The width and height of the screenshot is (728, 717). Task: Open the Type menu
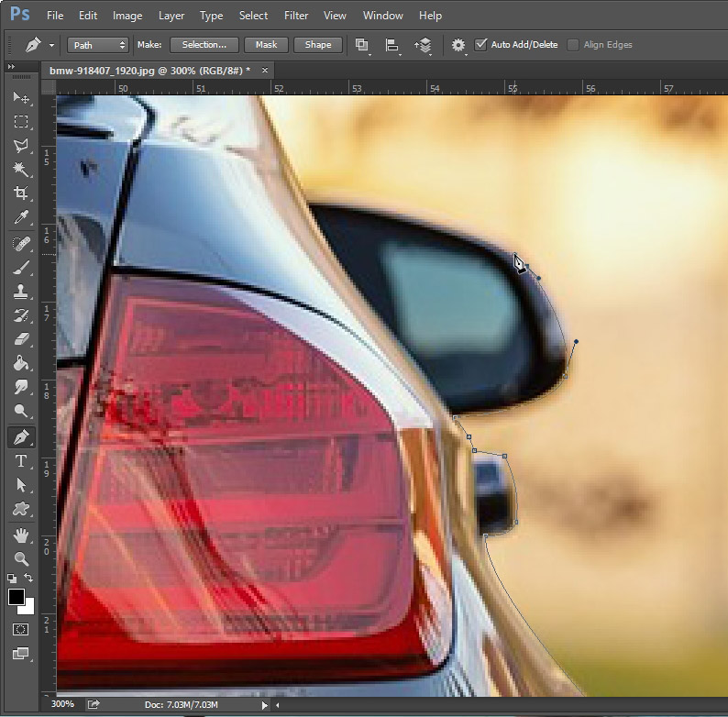point(211,16)
